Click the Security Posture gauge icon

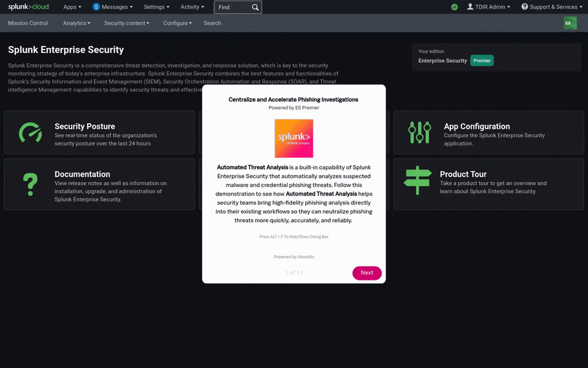tap(31, 132)
